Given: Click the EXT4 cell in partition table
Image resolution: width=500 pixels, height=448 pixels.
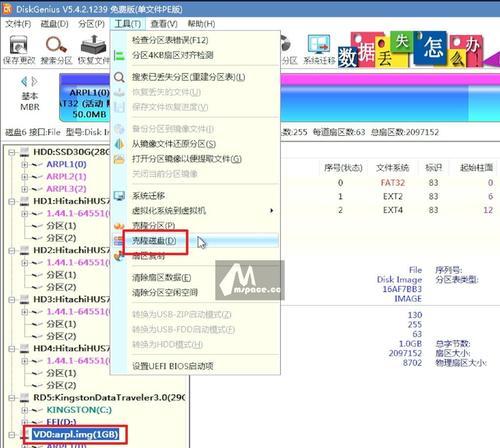Looking at the screenshot, I should (x=393, y=210).
